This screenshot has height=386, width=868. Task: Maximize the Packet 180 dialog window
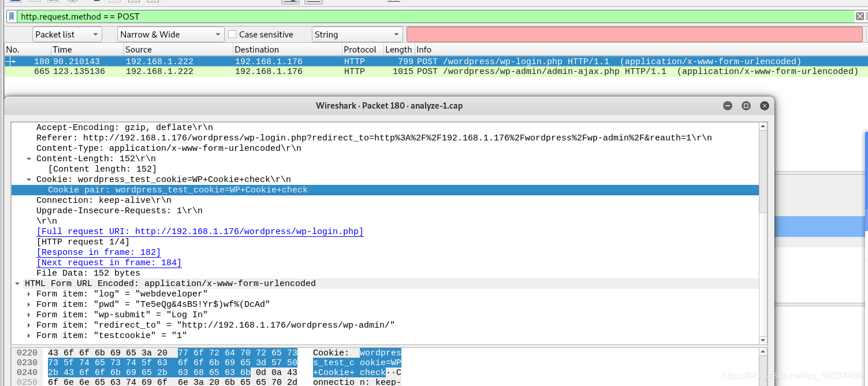point(746,106)
